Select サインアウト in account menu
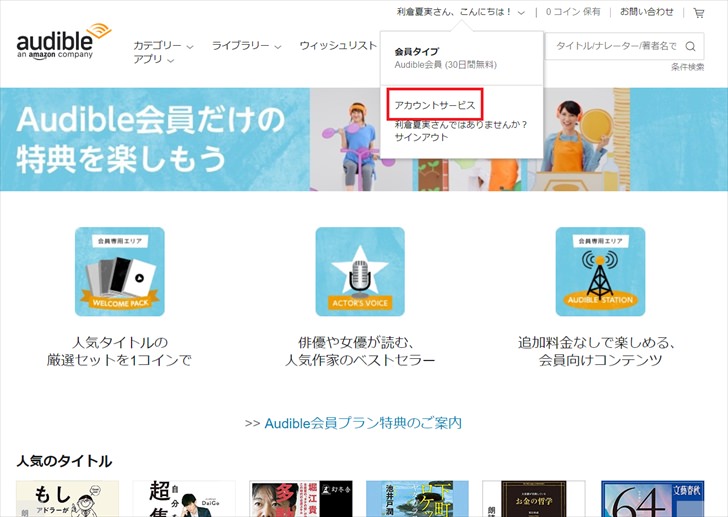The width and height of the screenshot is (728, 517). click(421, 137)
